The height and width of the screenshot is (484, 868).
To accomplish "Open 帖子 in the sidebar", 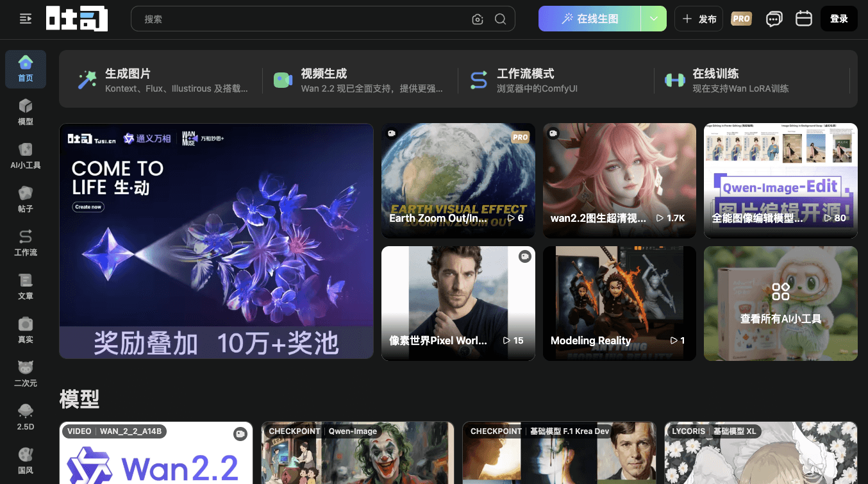I will tap(26, 200).
